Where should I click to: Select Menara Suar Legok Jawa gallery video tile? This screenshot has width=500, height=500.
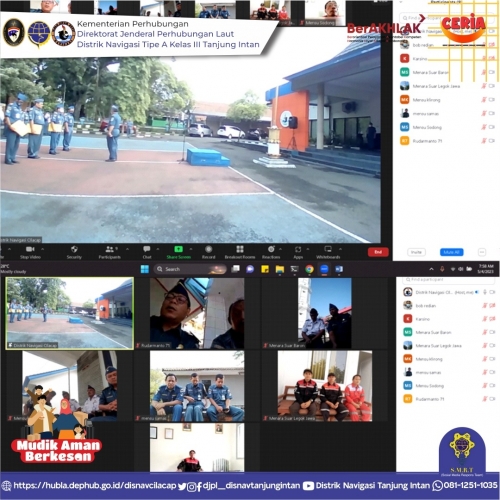(325, 386)
